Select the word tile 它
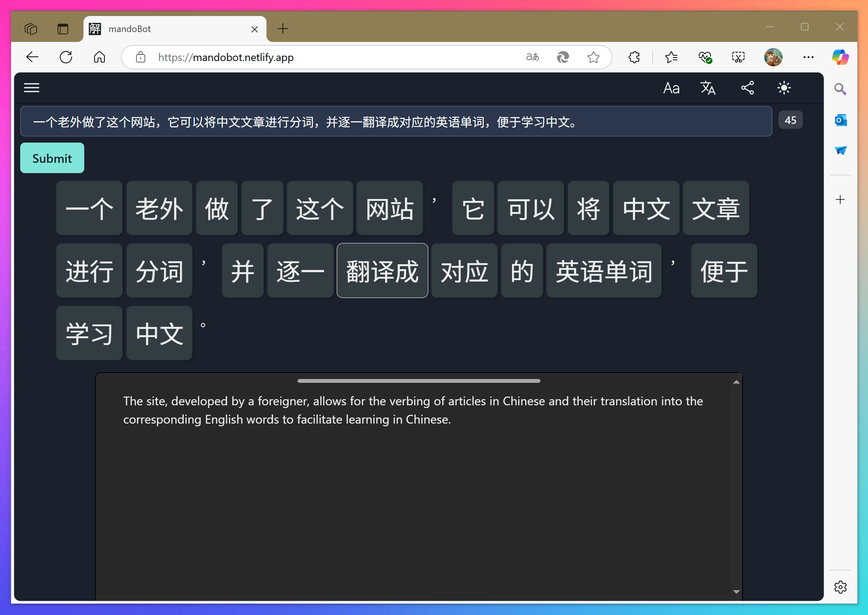This screenshot has width=868, height=615. pos(473,209)
